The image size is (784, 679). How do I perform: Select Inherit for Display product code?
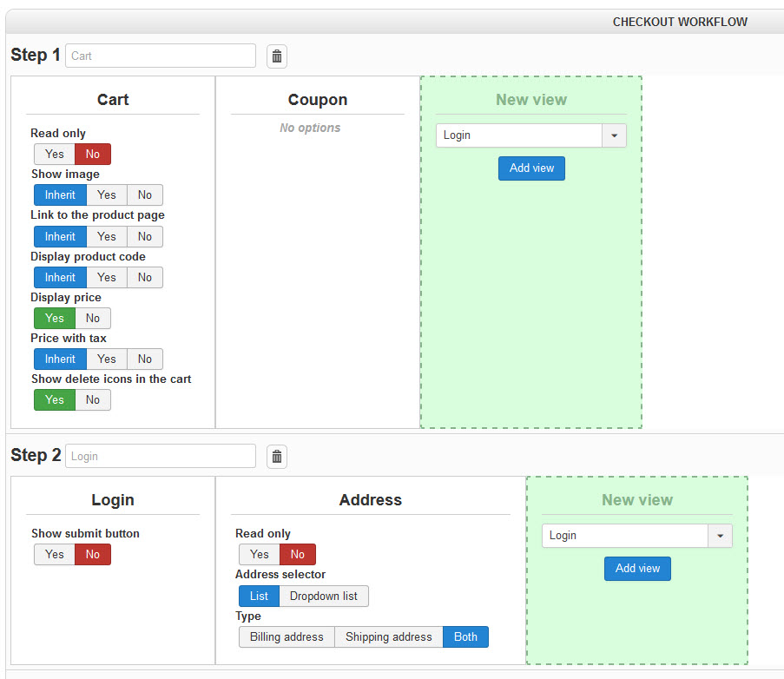point(60,278)
